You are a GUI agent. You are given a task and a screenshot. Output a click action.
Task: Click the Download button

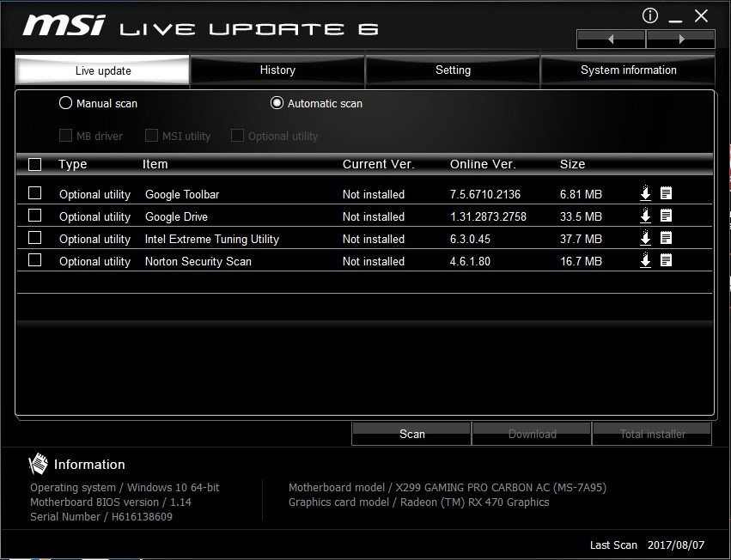pyautogui.click(x=532, y=434)
